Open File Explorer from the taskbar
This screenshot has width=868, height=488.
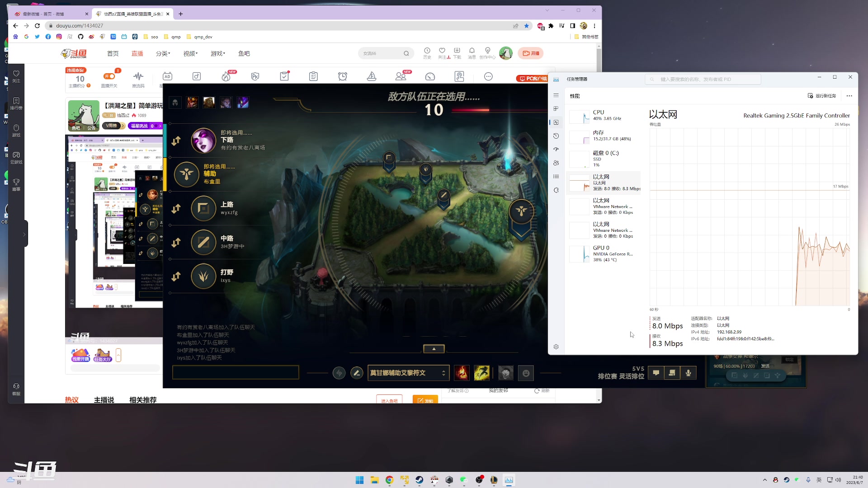(x=374, y=480)
